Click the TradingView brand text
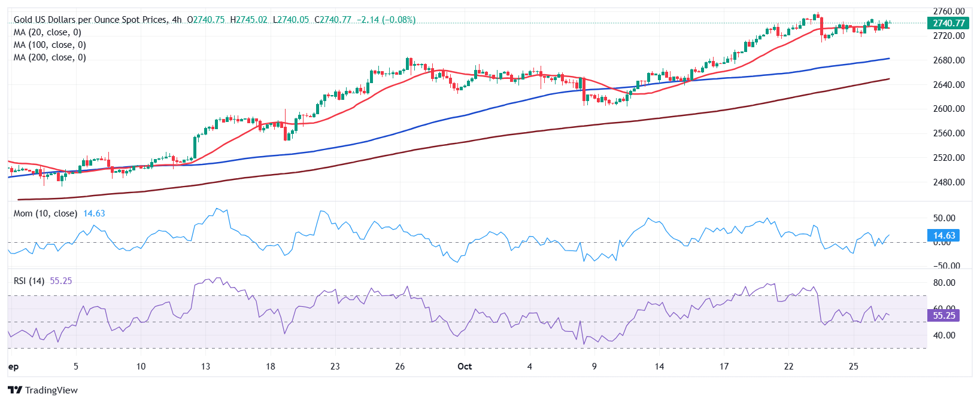This screenshot has height=403, width=980. [x=51, y=390]
